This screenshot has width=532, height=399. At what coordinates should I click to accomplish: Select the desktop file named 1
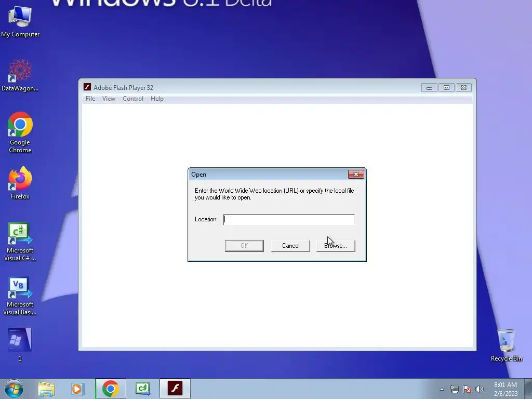click(20, 344)
